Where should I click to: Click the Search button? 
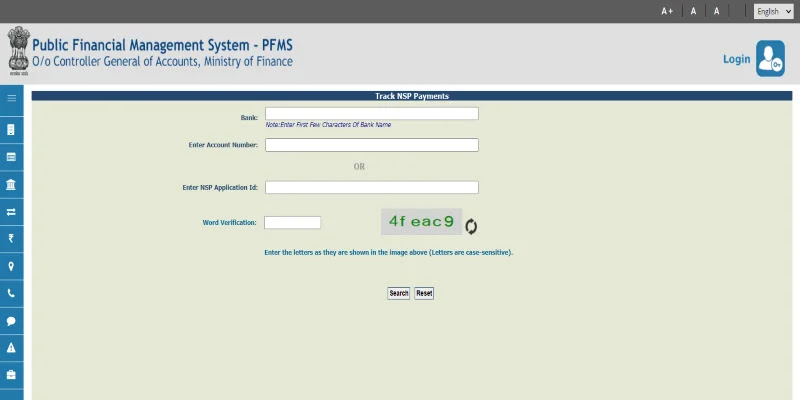398,293
